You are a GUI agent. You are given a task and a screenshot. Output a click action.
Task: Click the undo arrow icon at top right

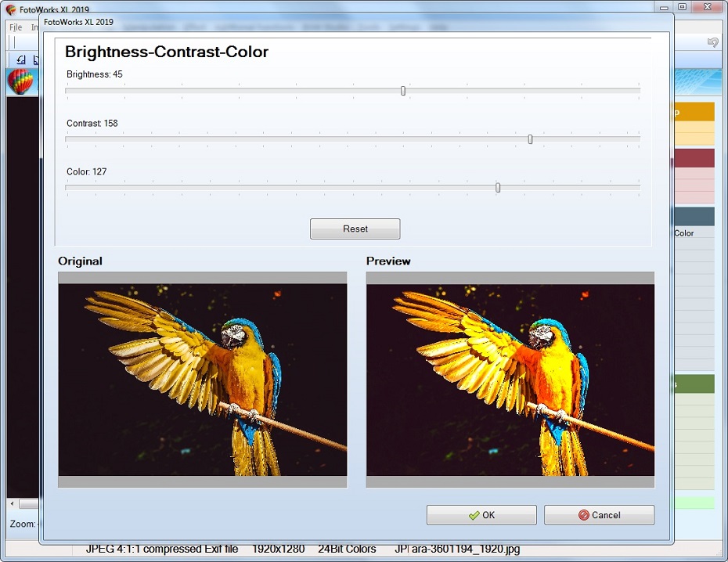pos(712,42)
